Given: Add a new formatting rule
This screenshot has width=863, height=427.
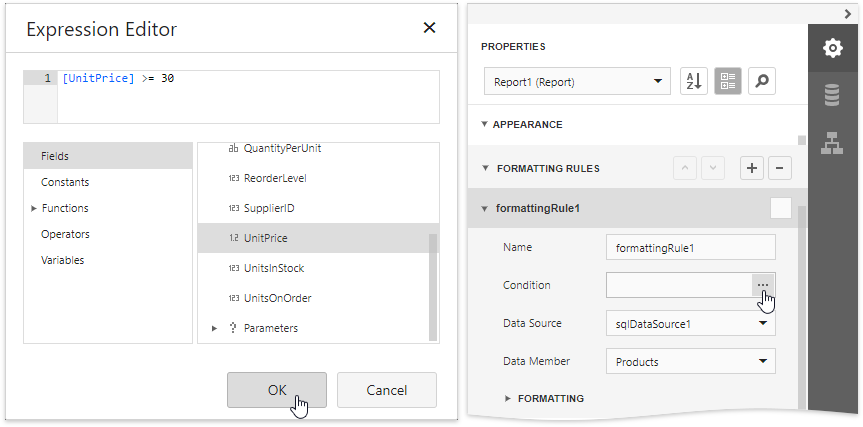Looking at the screenshot, I should click(752, 168).
